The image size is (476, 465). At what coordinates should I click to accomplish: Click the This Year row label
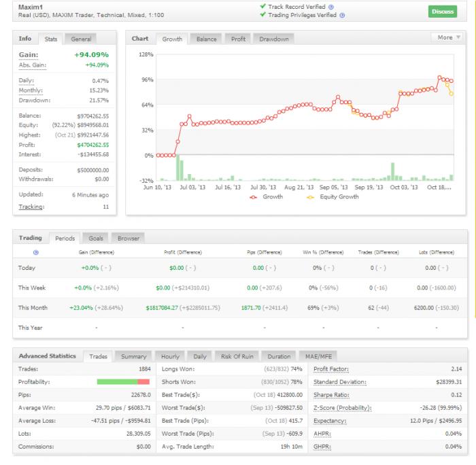31,328
